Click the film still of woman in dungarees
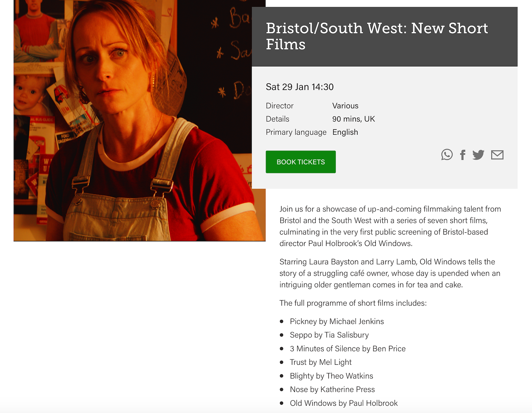This screenshot has width=532, height=413. click(139, 120)
